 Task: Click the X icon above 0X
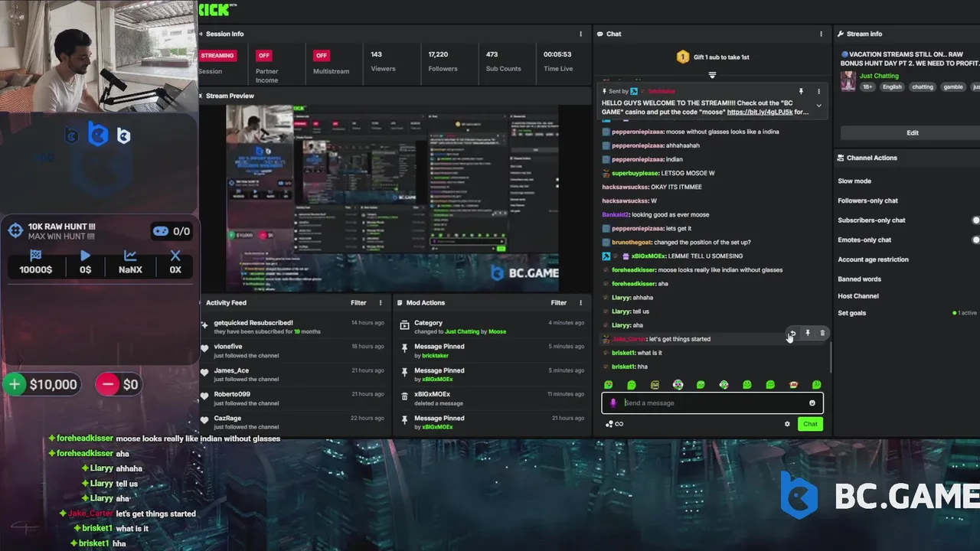175,256
